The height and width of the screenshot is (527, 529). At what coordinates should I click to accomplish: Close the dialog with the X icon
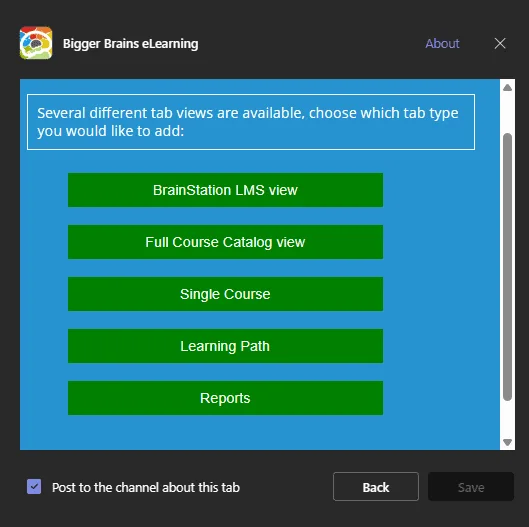click(x=500, y=43)
